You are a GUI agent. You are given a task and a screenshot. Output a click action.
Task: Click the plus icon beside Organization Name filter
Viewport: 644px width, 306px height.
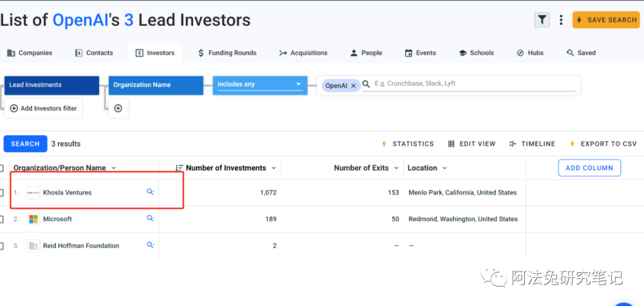(x=118, y=108)
